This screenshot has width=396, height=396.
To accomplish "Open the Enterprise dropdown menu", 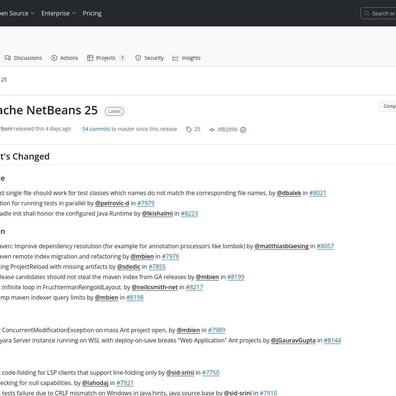I will point(58,13).
